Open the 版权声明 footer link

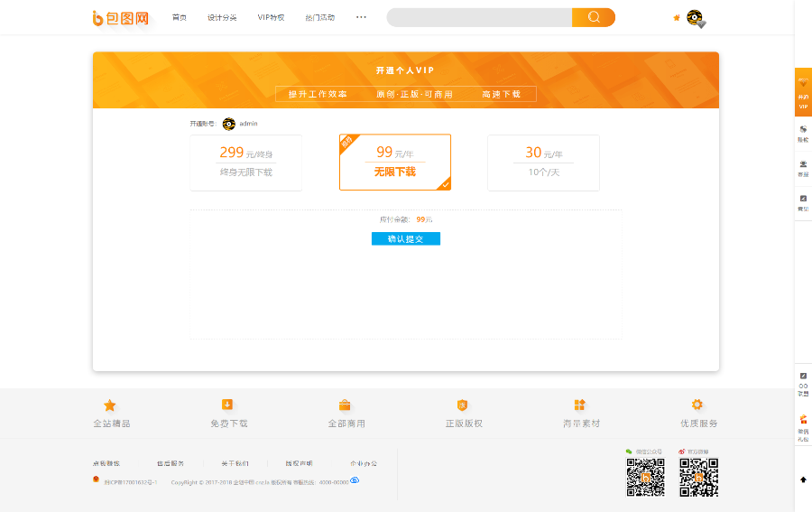[300, 463]
